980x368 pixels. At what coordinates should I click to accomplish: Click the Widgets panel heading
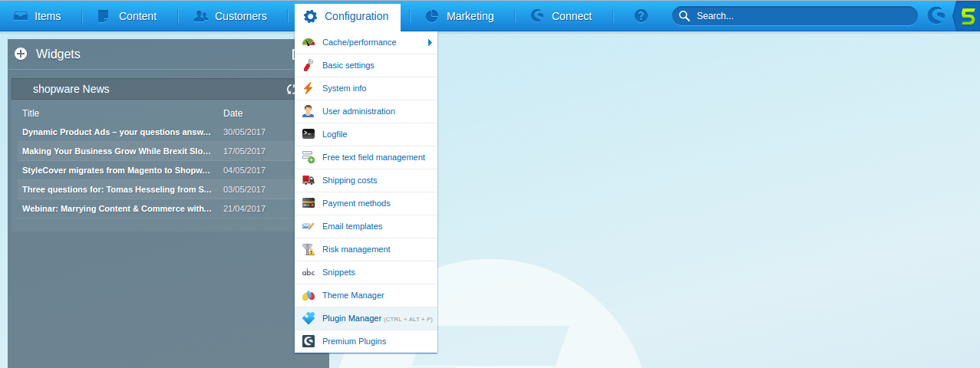pos(58,54)
